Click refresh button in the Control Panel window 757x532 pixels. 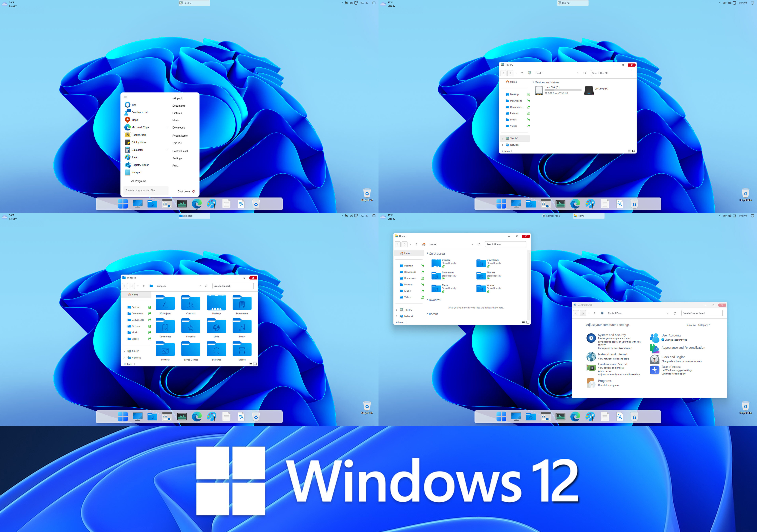point(675,313)
